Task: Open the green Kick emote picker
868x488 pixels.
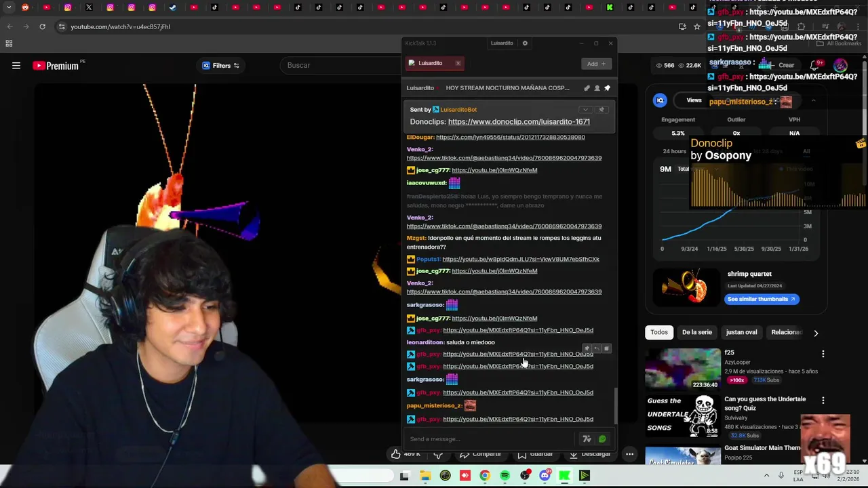Action: [x=602, y=439]
